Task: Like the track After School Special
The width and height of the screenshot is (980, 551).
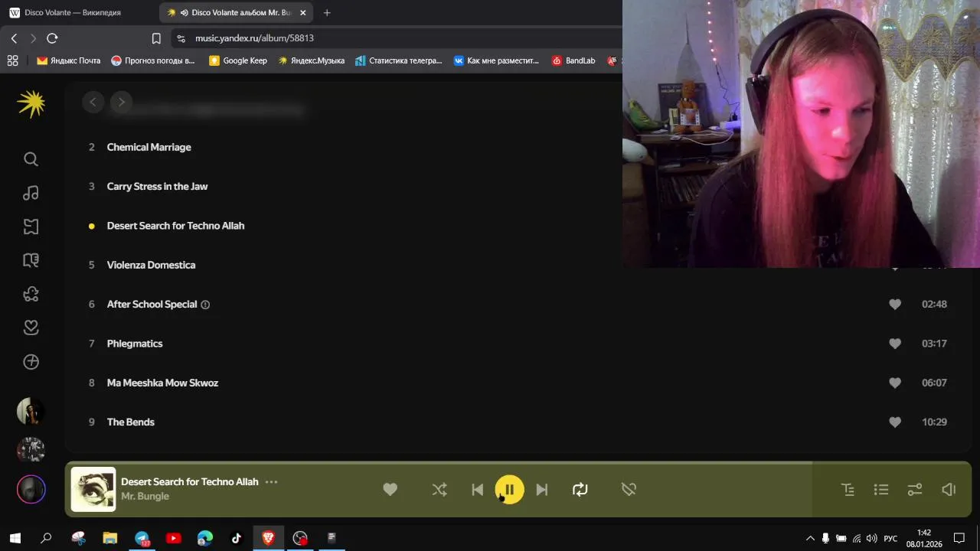Action: click(895, 305)
